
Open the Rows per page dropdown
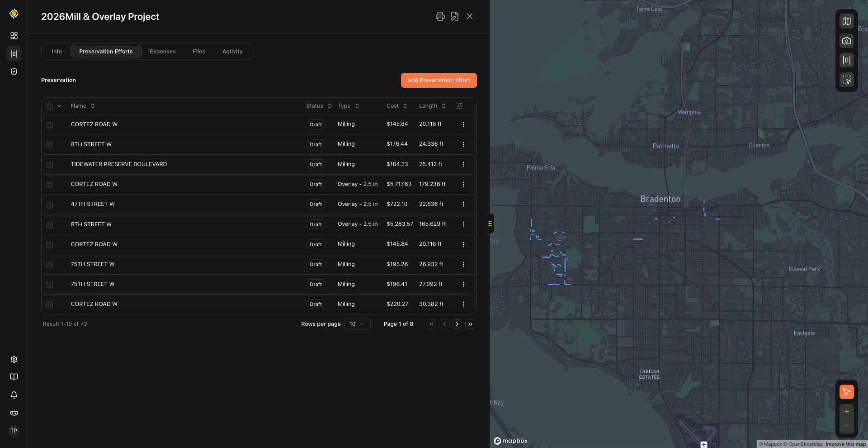pos(357,324)
